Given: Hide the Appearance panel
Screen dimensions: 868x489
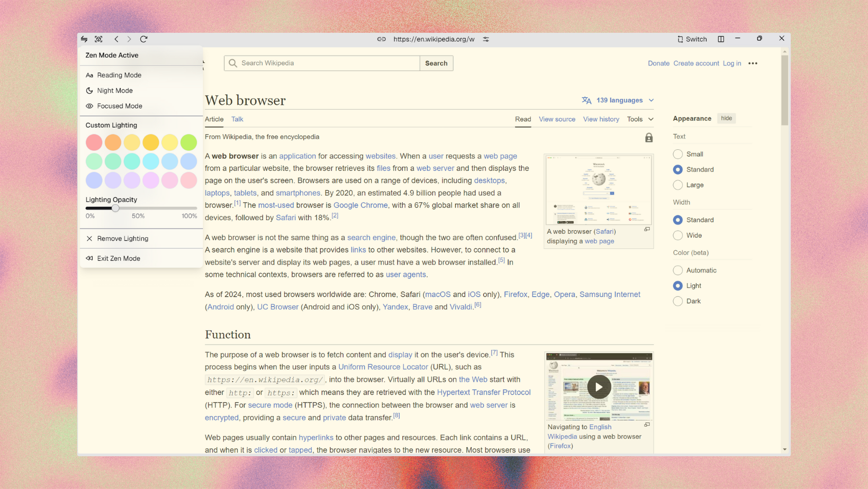Looking at the screenshot, I should [x=727, y=119].
